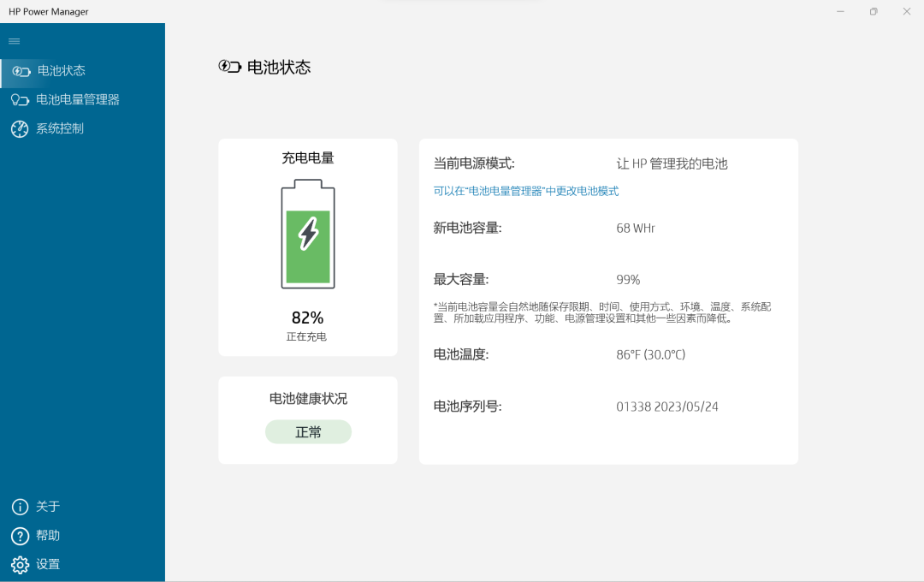This screenshot has height=582, width=924.
Task: Open 帮助 page
Action: 82,536
